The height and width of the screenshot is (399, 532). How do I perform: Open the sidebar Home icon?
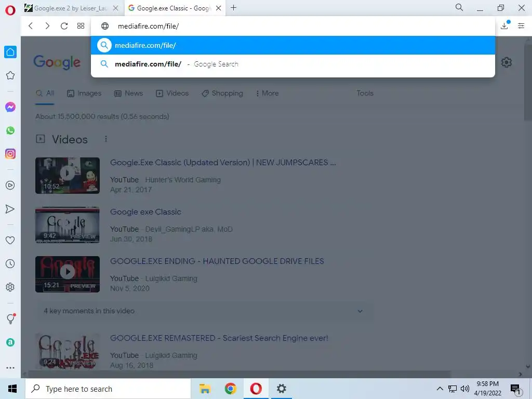coord(10,52)
